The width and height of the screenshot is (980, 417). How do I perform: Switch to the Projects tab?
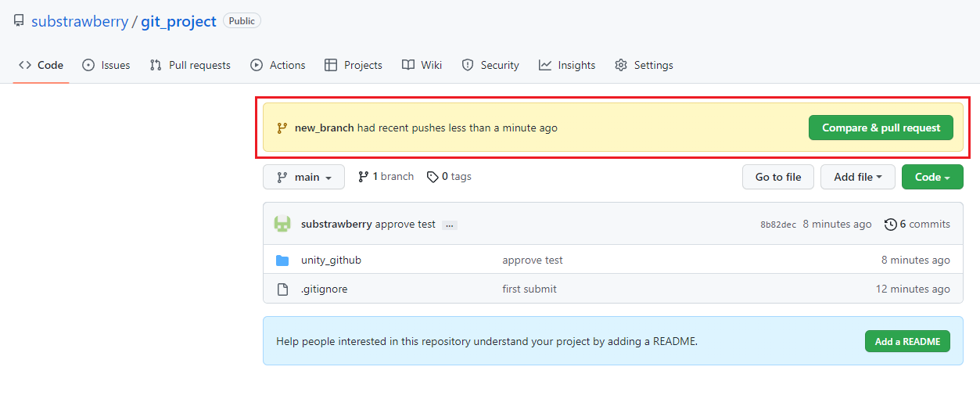tap(354, 65)
